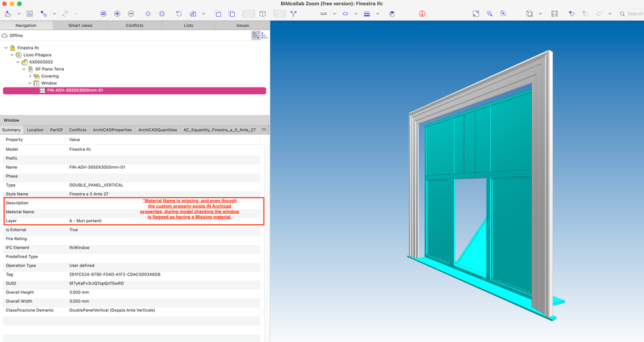Switch navigation to tree structure view
The width and height of the screenshot is (644, 342).
click(x=256, y=35)
